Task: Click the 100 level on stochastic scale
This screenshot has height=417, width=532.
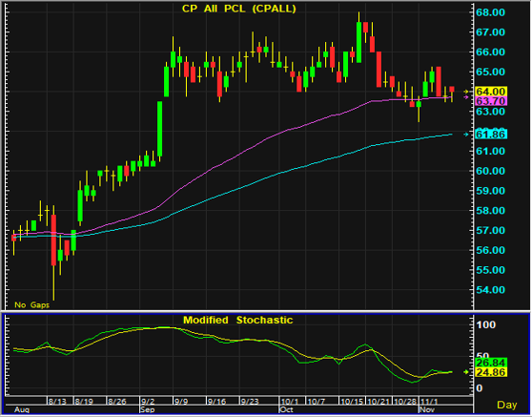Action: coord(486,325)
